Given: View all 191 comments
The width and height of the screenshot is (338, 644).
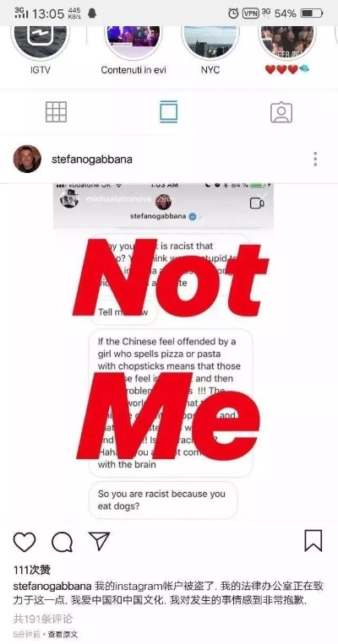Looking at the screenshot, I should pyautogui.click(x=43, y=619).
